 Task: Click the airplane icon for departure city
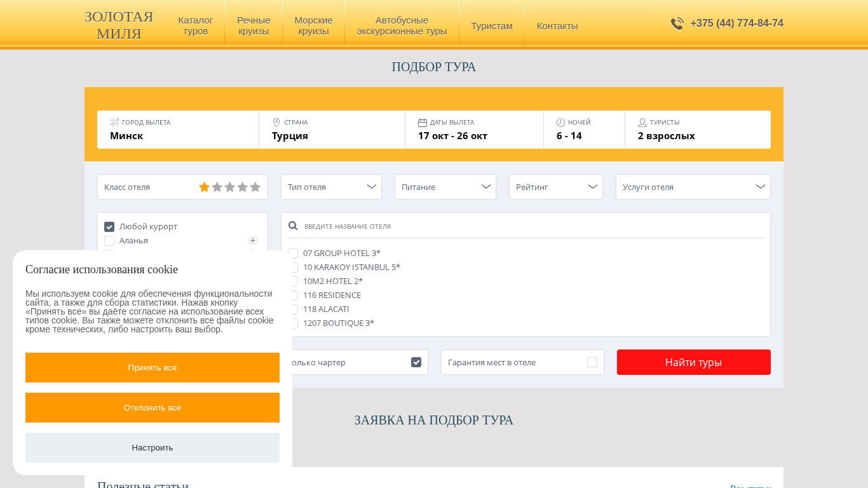click(114, 122)
